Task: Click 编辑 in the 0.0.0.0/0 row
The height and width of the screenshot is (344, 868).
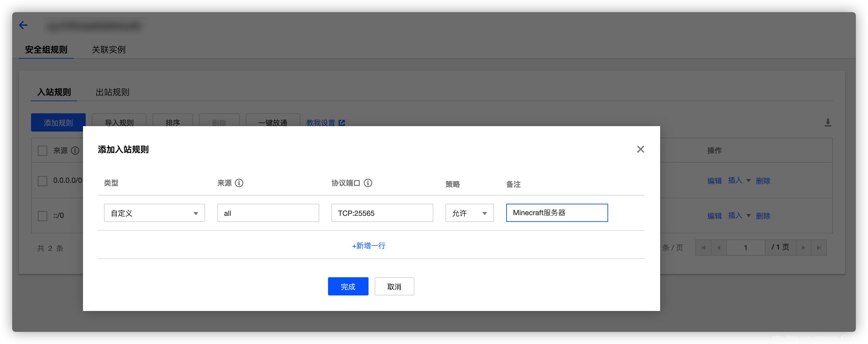Action: tap(714, 181)
